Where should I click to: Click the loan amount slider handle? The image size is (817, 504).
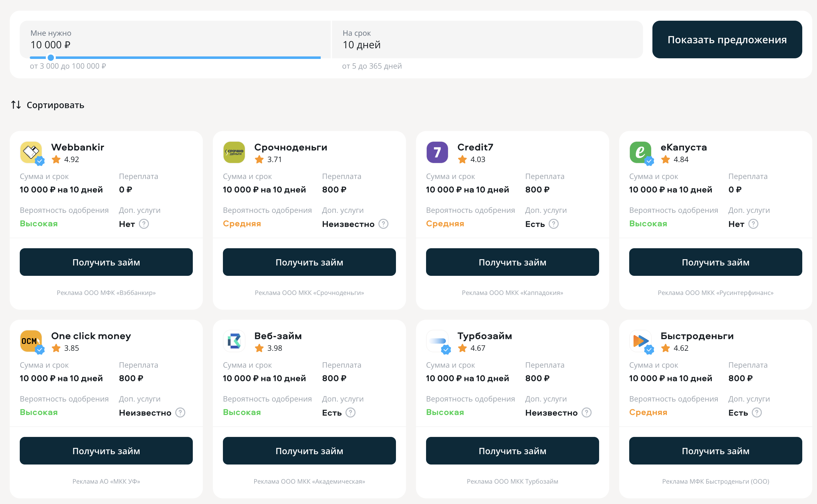[x=51, y=58]
